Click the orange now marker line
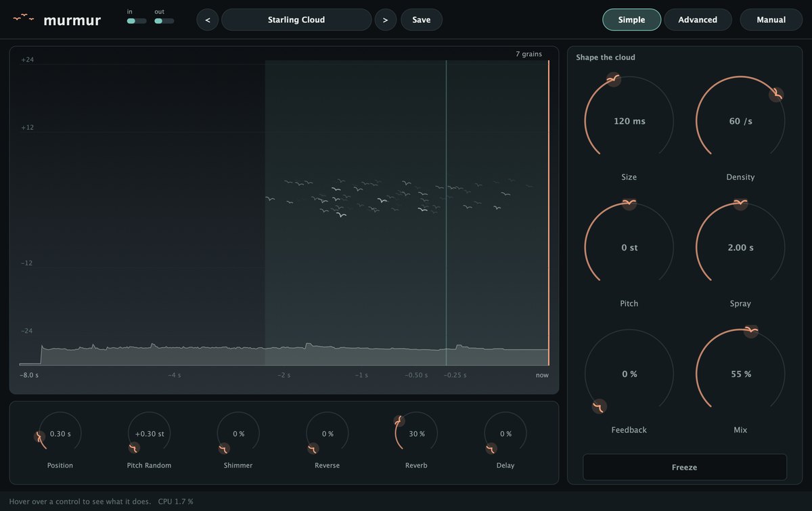The width and height of the screenshot is (812, 511). [549, 213]
